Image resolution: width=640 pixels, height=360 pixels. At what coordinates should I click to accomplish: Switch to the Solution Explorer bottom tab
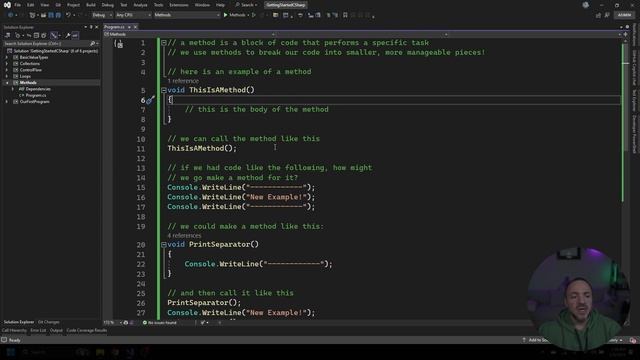point(19,322)
